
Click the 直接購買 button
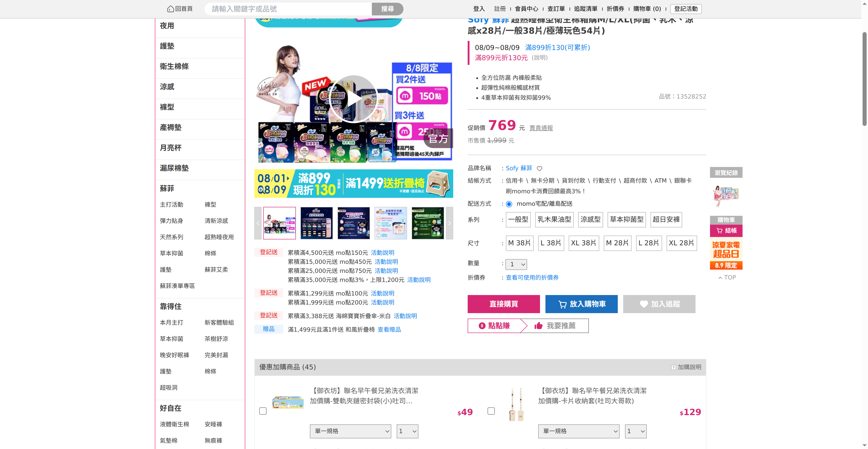coord(504,304)
